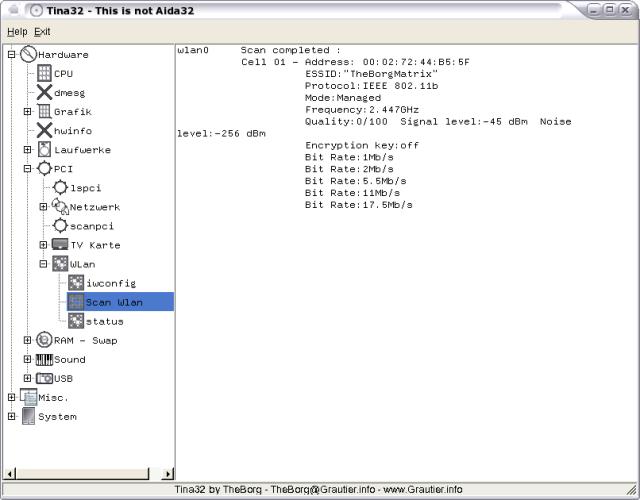Screen dimensions: 640x500
Task: Click the Hardware wrench icon
Action: 29,54
